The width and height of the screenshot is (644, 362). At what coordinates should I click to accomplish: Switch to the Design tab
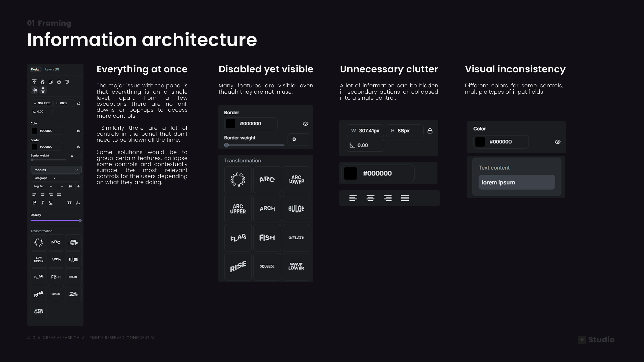(36, 69)
